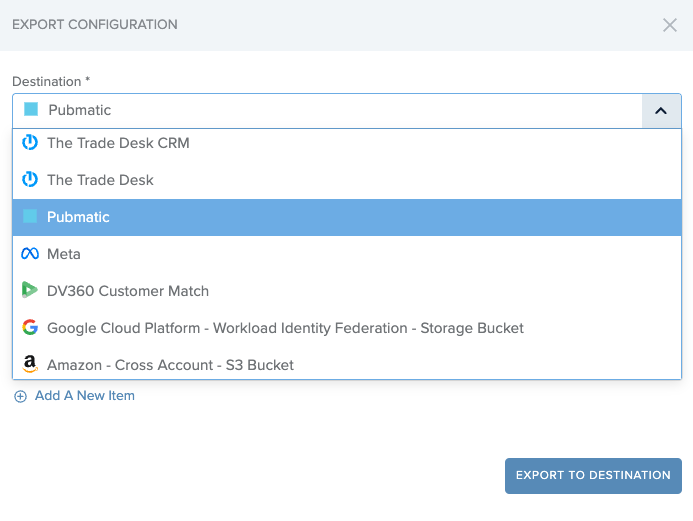Select Meta as destination

(x=346, y=254)
